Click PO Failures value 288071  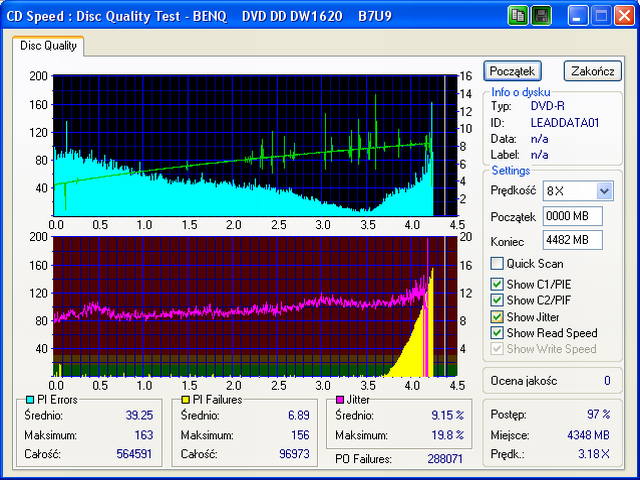[445, 459]
